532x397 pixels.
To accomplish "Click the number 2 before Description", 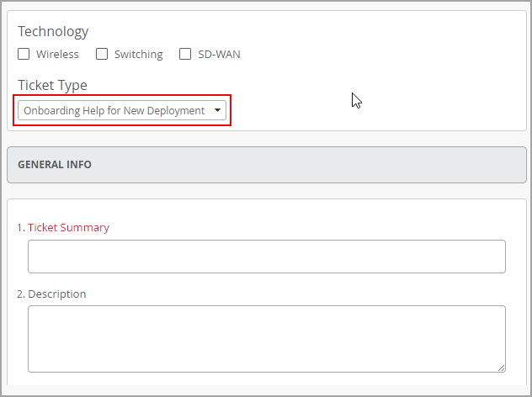I will pyautogui.click(x=20, y=294).
